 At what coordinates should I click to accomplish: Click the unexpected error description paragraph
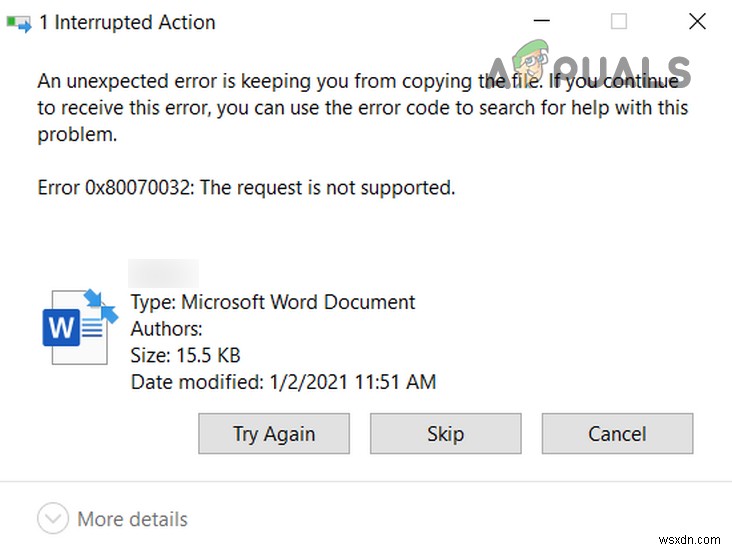(x=360, y=107)
